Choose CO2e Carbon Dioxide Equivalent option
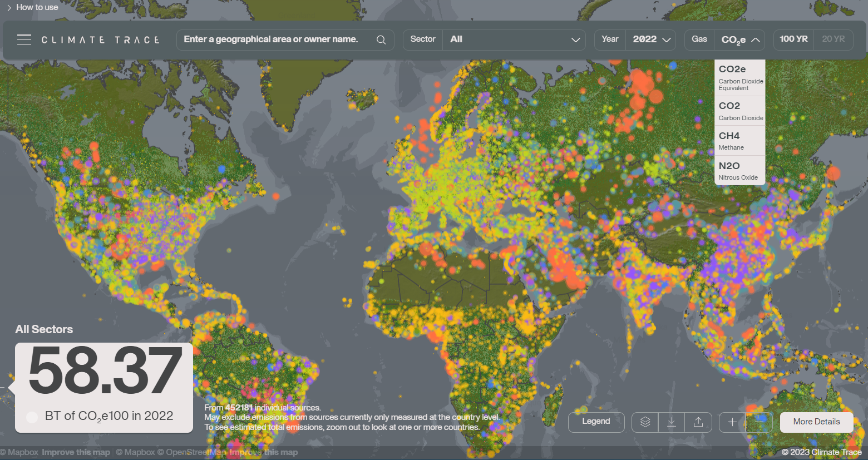868x460 pixels. 740,78
